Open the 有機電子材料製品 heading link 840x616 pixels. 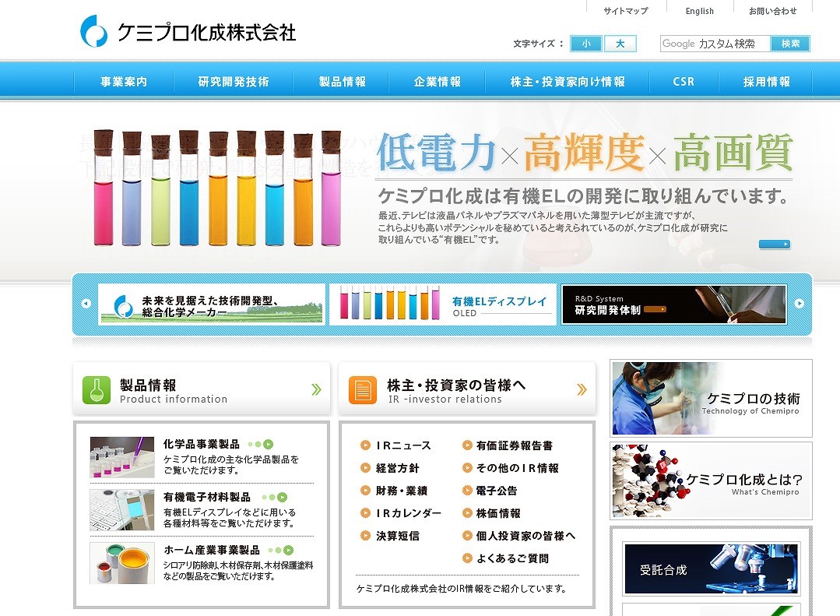tap(207, 497)
